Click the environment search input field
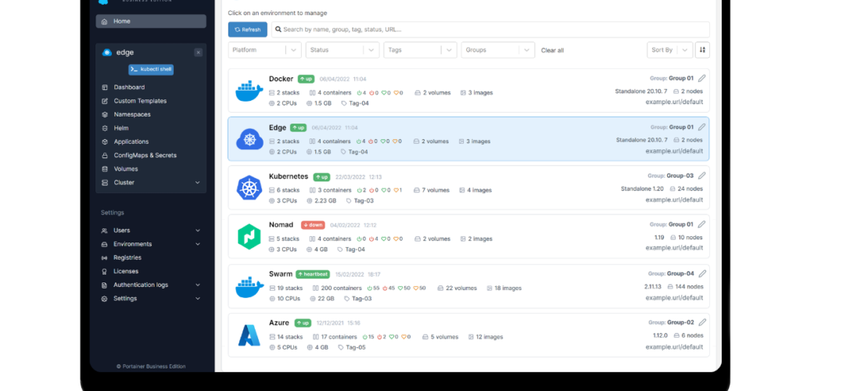 [x=490, y=30]
